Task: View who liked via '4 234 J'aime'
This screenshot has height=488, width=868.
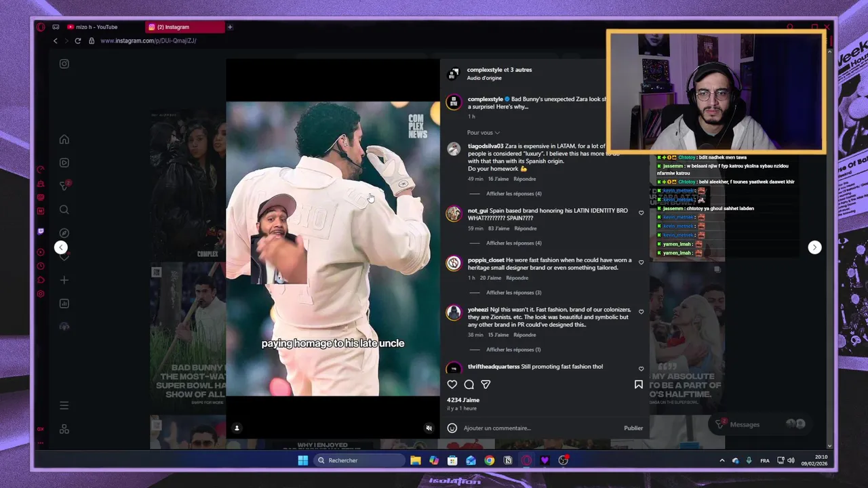Action: [x=463, y=400]
